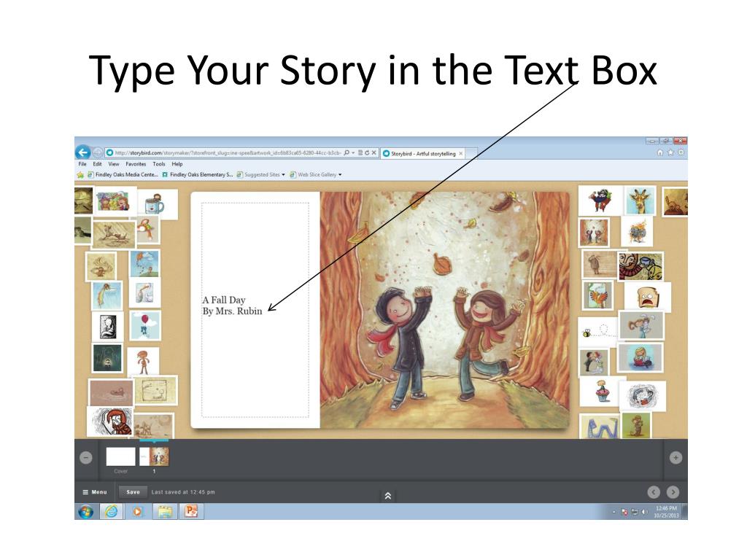Click the minus remove-page button
Image resolution: width=747 pixels, height=560 pixels.
(86, 458)
